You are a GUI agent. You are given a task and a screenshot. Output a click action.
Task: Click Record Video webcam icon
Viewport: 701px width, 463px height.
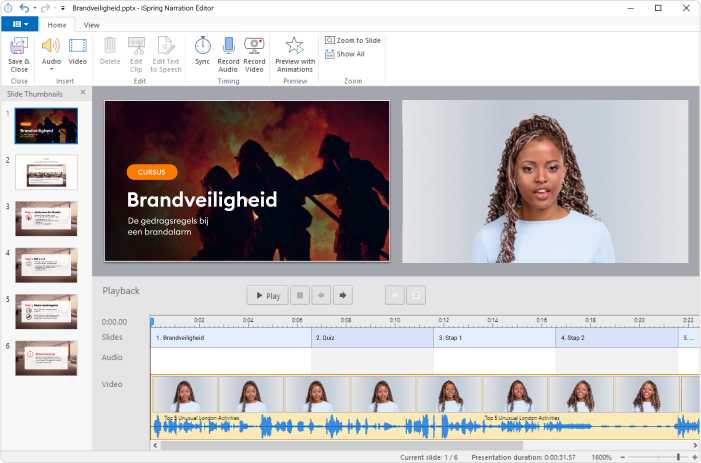pyautogui.click(x=254, y=46)
